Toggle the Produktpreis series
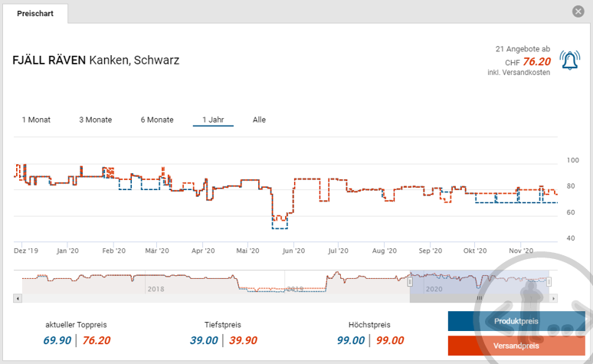Image resolution: width=593 pixels, height=364 pixels. (x=516, y=321)
